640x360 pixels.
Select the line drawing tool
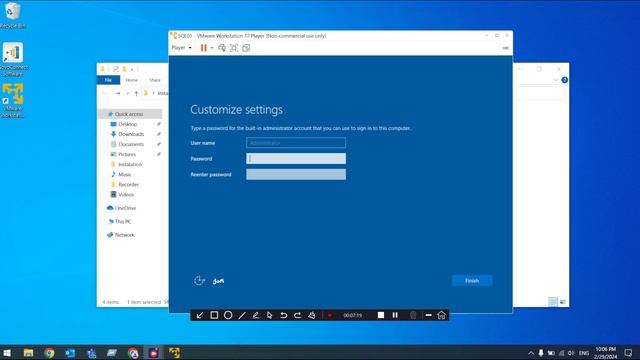[x=242, y=315]
